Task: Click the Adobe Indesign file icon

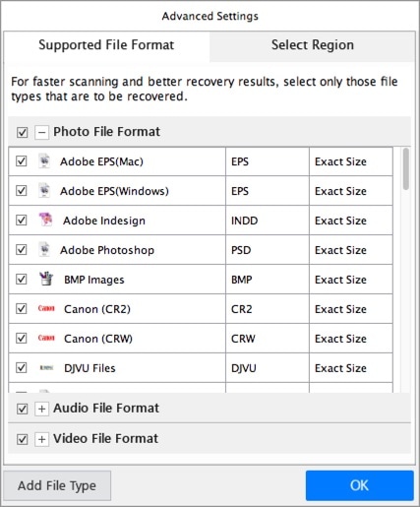Action: [45, 220]
